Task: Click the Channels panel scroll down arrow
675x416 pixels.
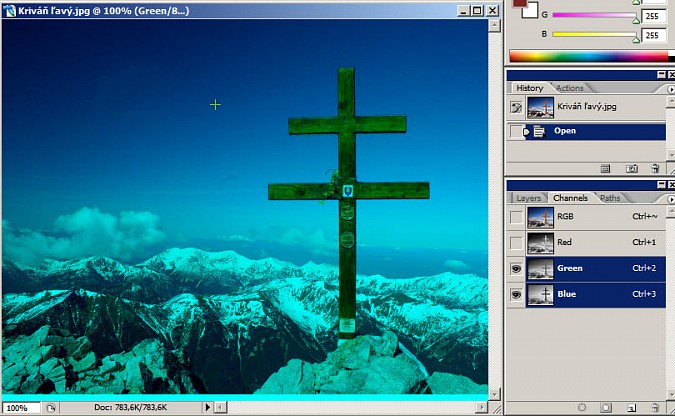Action: tap(671, 394)
